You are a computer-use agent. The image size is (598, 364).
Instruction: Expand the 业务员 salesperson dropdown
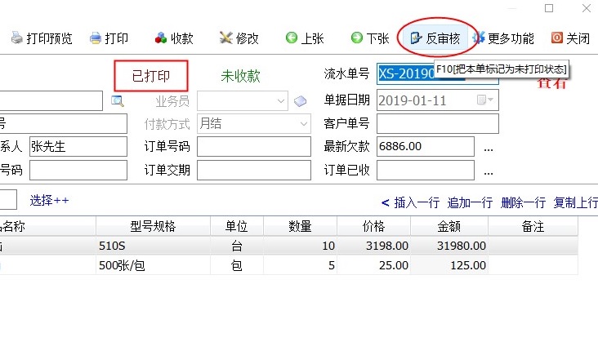tap(282, 101)
